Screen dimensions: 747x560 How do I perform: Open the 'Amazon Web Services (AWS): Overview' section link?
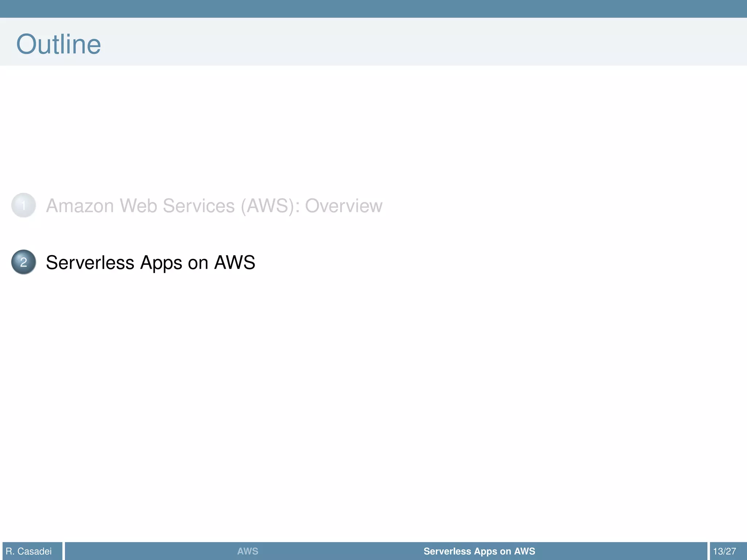click(x=214, y=206)
